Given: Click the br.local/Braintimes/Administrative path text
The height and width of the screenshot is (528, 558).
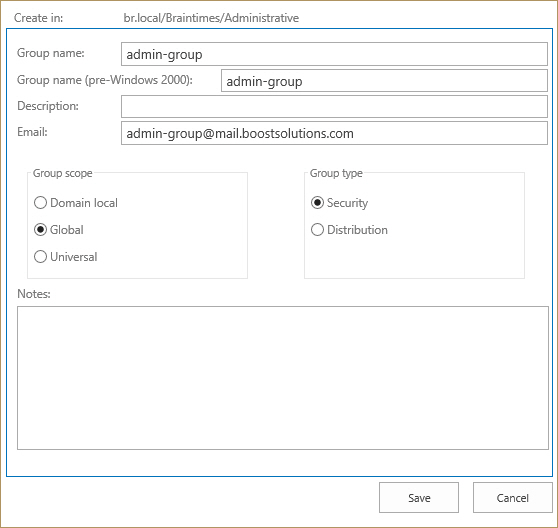Looking at the screenshot, I should [x=211, y=18].
